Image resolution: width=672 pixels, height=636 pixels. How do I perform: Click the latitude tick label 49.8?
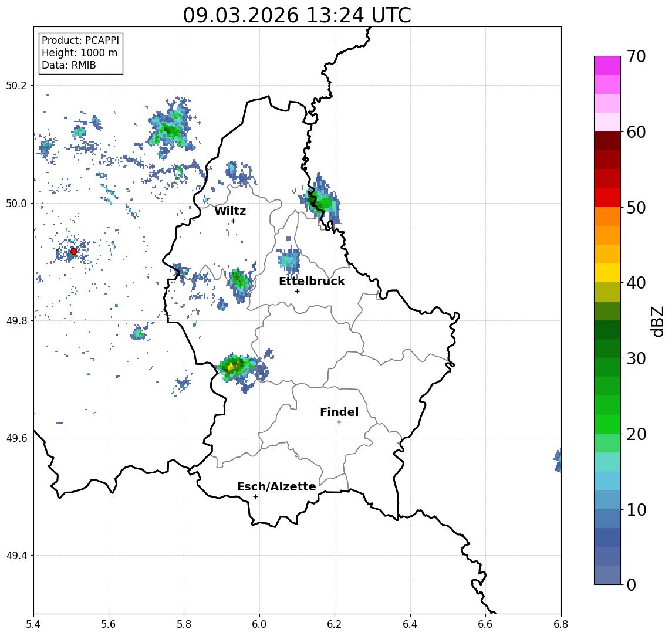pyautogui.click(x=16, y=320)
